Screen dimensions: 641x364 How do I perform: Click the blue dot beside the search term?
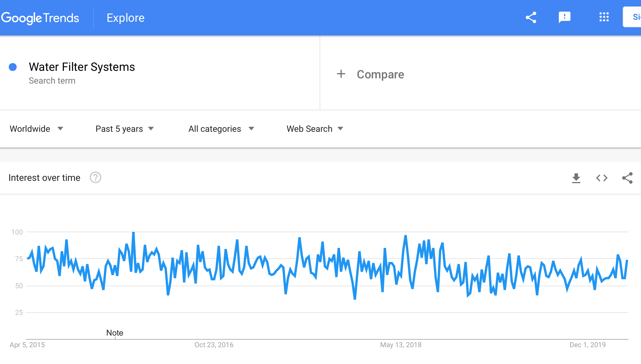(13, 67)
